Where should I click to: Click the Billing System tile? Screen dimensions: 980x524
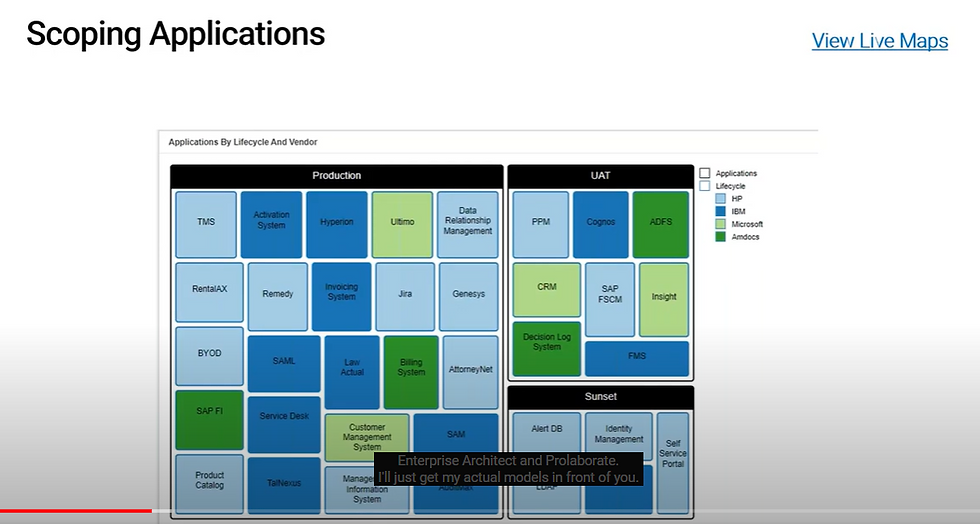[411, 372]
